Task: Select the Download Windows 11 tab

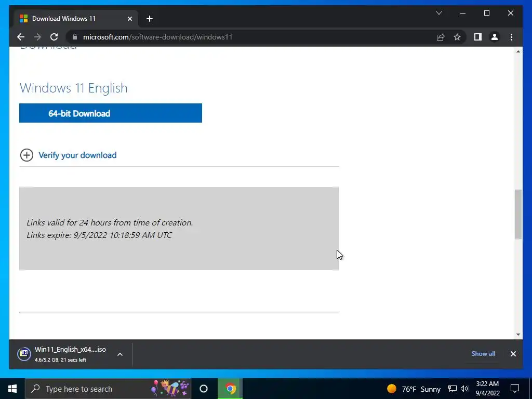Action: (76, 19)
